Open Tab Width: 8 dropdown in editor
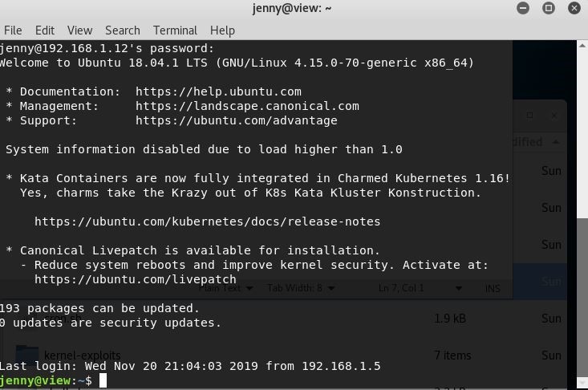Image resolution: width=588 pixels, height=390 pixels. point(301,288)
